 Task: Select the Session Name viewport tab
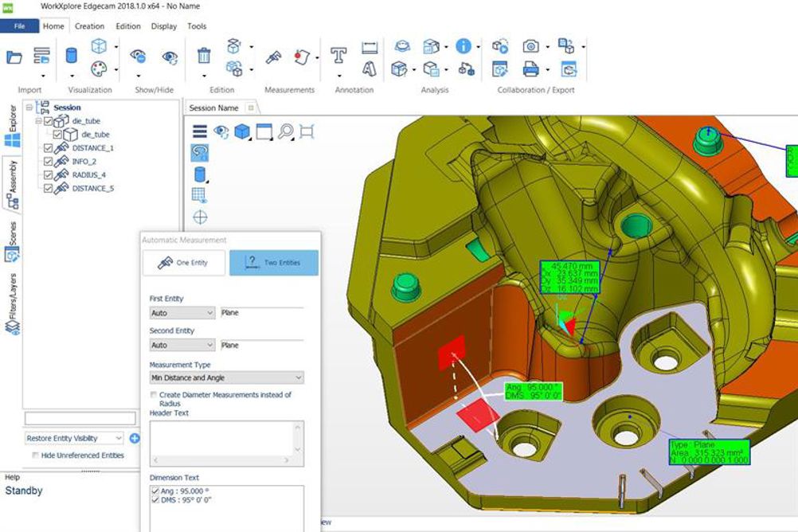[213, 108]
